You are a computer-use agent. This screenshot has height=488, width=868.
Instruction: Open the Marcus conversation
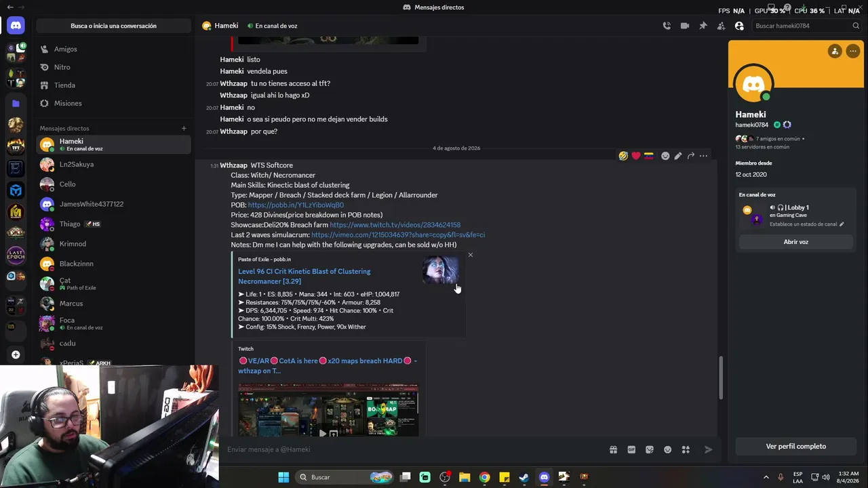tap(114, 304)
